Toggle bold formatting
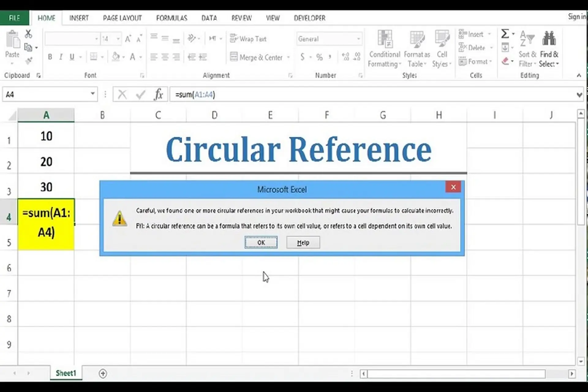The height and width of the screenshot is (392, 588). click(x=50, y=57)
